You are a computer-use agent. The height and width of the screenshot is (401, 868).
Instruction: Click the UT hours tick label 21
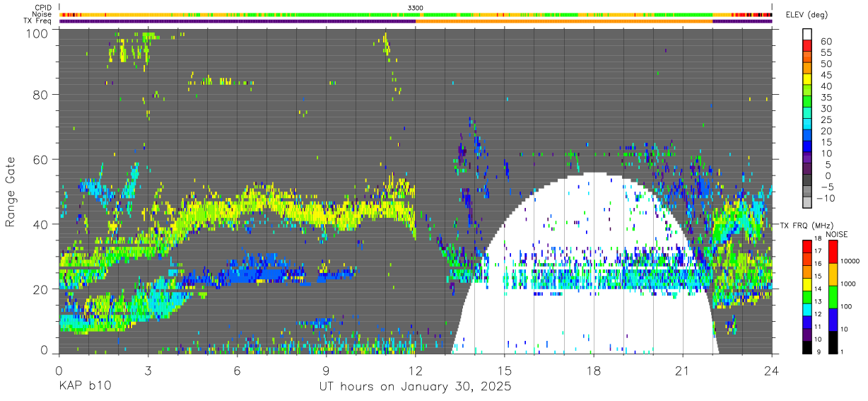683,371
